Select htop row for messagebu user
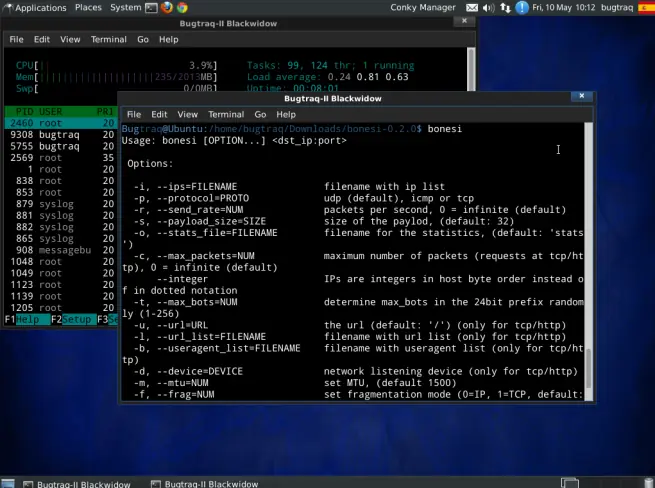655x488 pixels. (61, 250)
